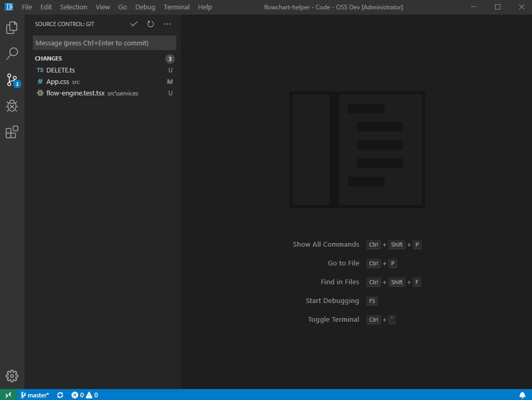This screenshot has height=400, width=532.
Task: Open the Terminal menu
Action: click(176, 7)
